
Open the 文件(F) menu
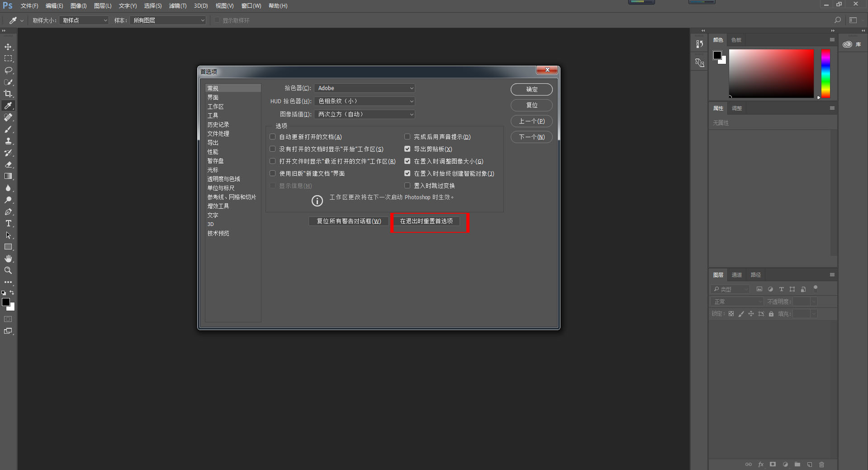pyautogui.click(x=29, y=6)
